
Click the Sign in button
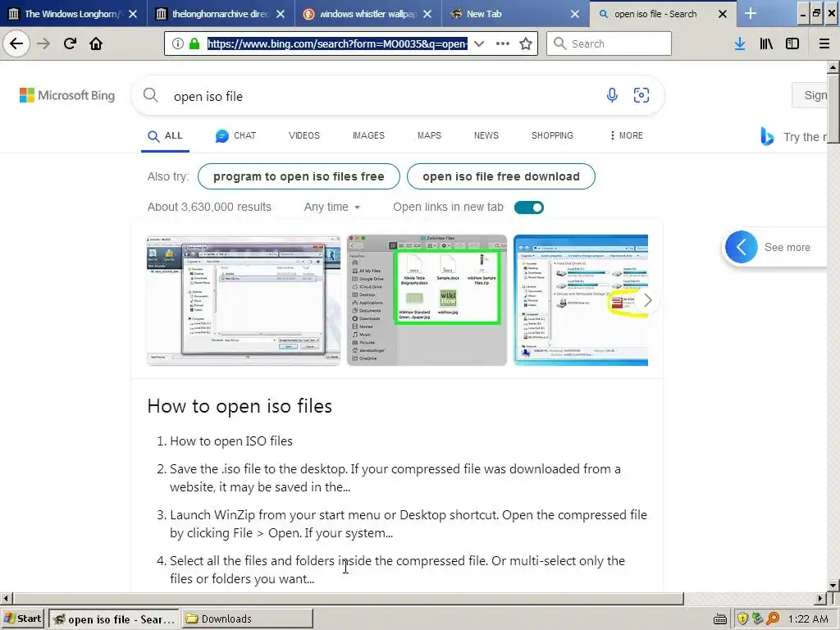coord(811,95)
